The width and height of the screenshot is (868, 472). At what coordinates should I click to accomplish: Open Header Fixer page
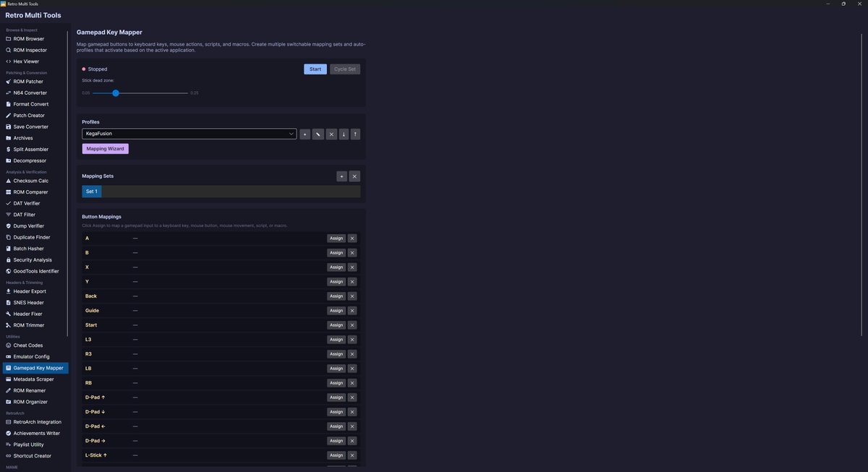pos(35,314)
